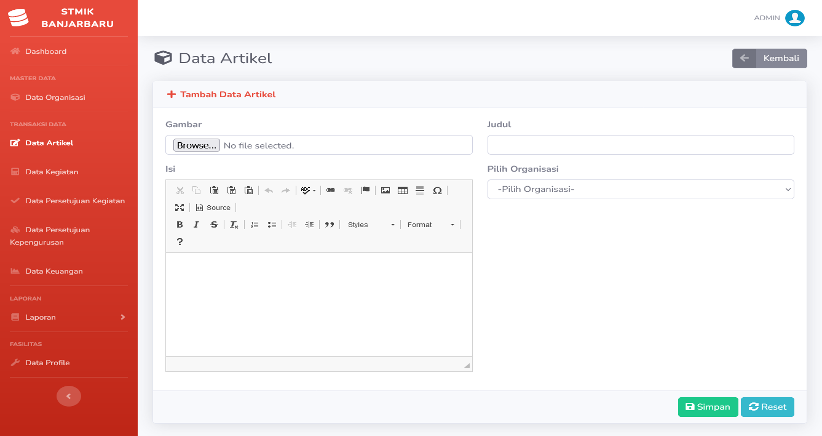Toggle Source view in the editor
Viewport: 822px width, 436px height.
pos(213,208)
